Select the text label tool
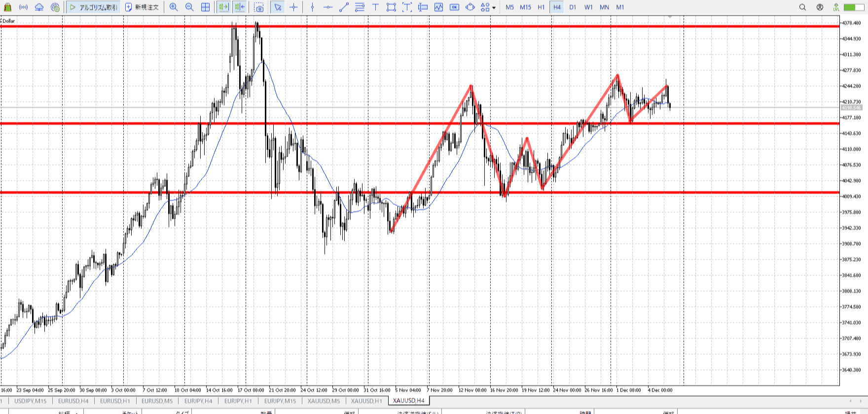 tap(375, 7)
